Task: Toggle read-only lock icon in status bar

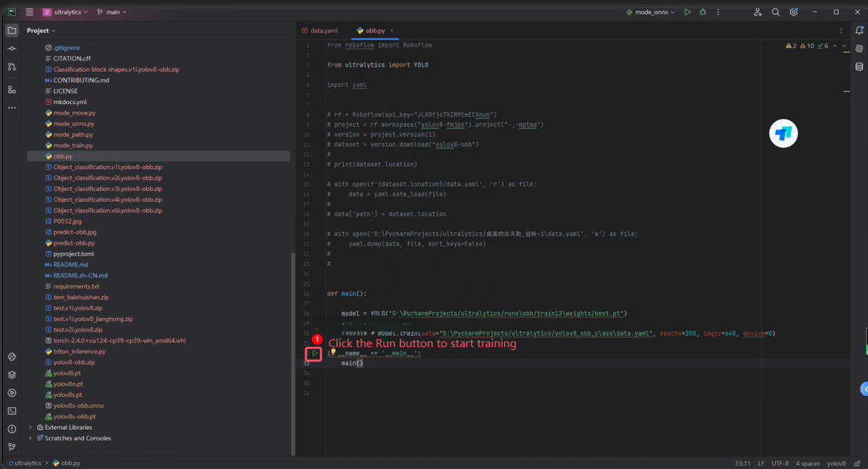Action: (x=857, y=463)
